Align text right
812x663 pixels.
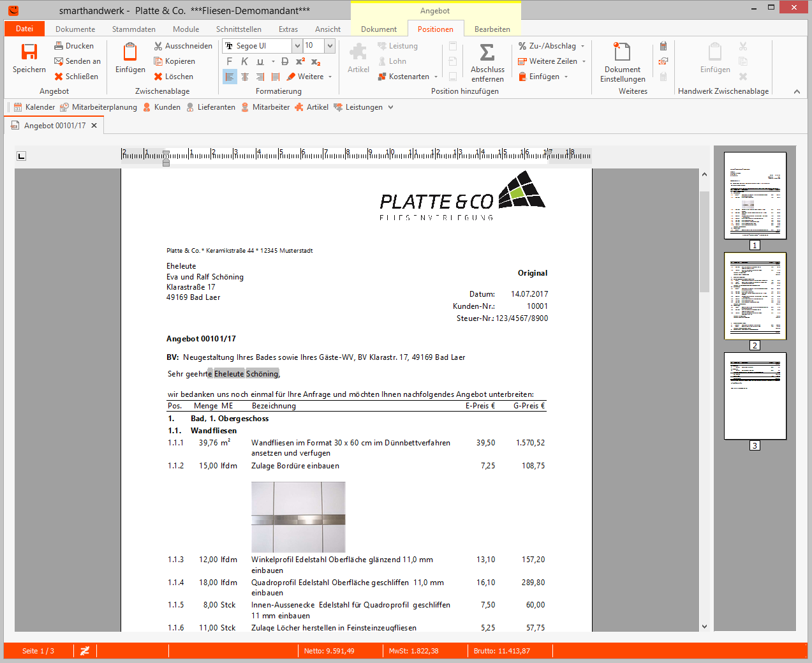tap(260, 77)
